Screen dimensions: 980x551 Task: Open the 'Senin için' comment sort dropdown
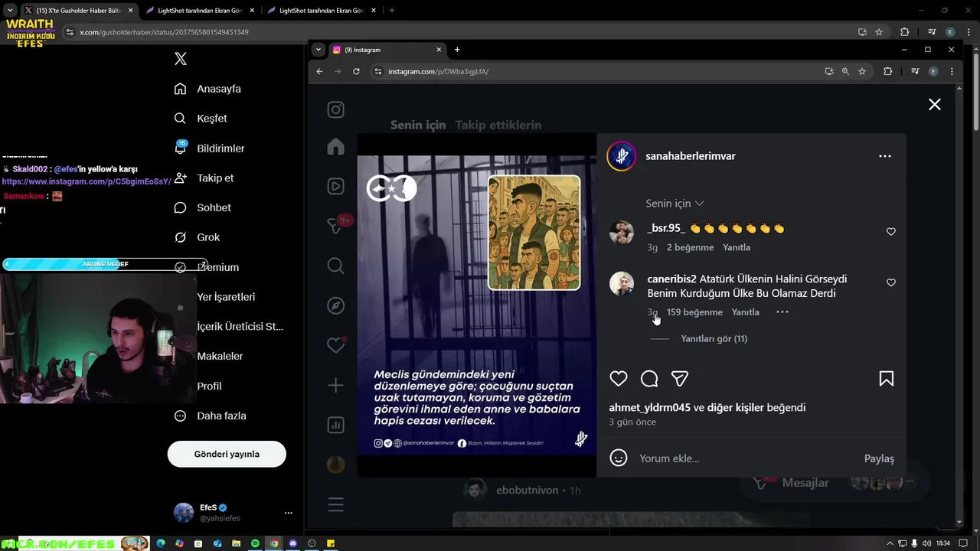pyautogui.click(x=675, y=204)
